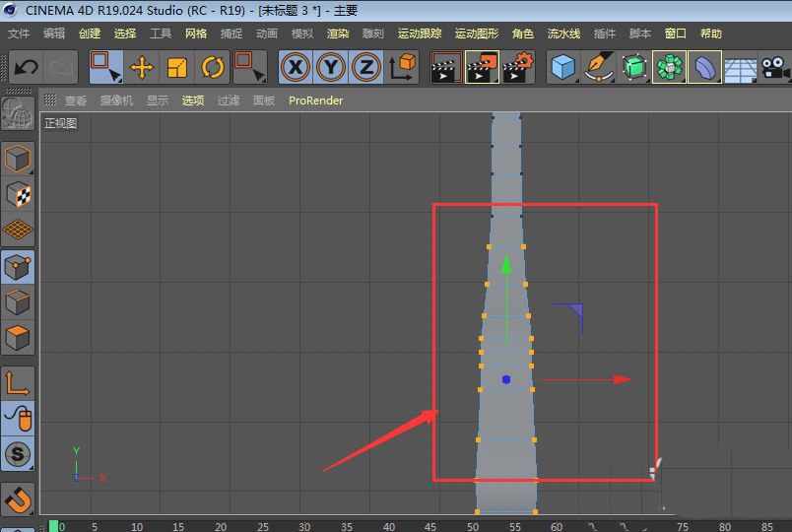The image size is (792, 532).
Task: Switch to Points mode
Action: (x=18, y=266)
